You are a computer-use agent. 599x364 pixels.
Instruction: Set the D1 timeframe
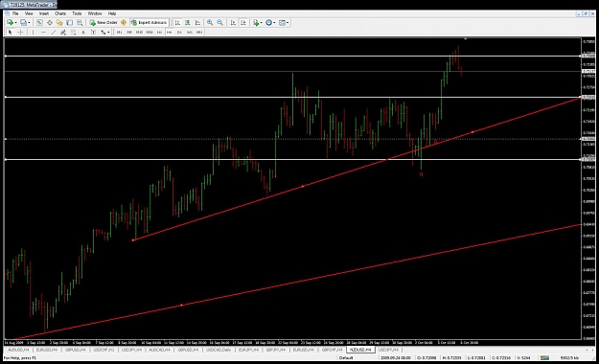click(x=179, y=32)
